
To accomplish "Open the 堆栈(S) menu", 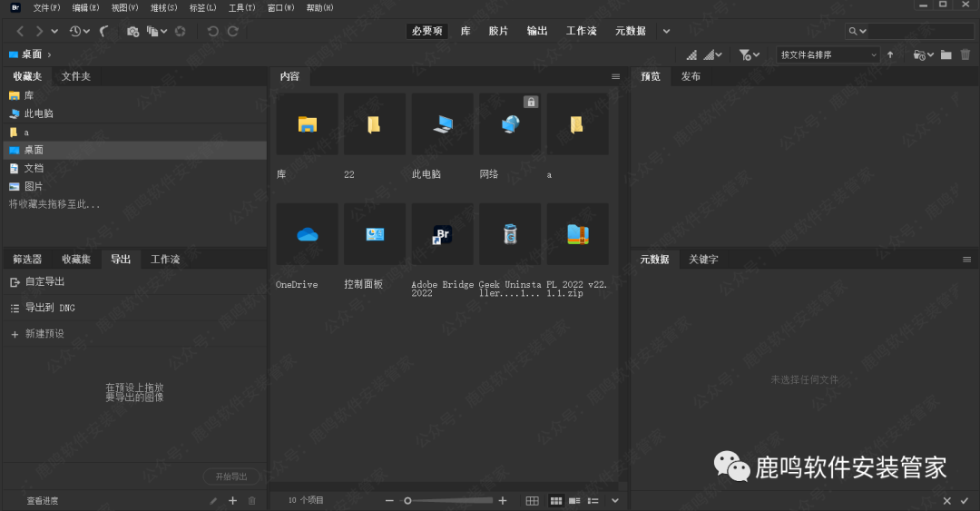I will (163, 8).
